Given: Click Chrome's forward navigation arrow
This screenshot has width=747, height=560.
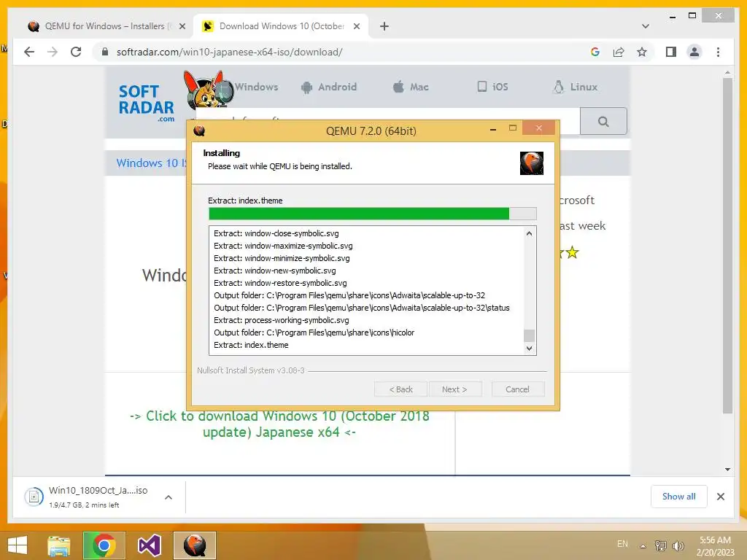Looking at the screenshot, I should (53, 52).
